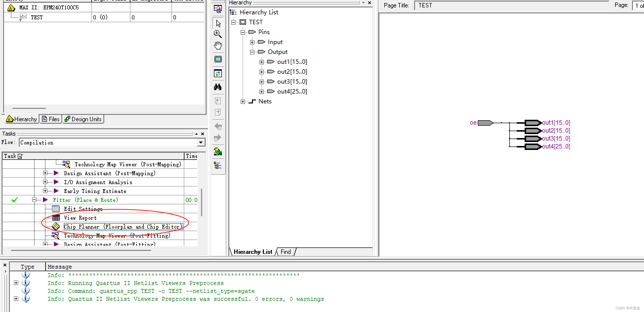Open the Flow Compilation dropdown
This screenshot has width=644, height=312.
pyautogui.click(x=201, y=143)
